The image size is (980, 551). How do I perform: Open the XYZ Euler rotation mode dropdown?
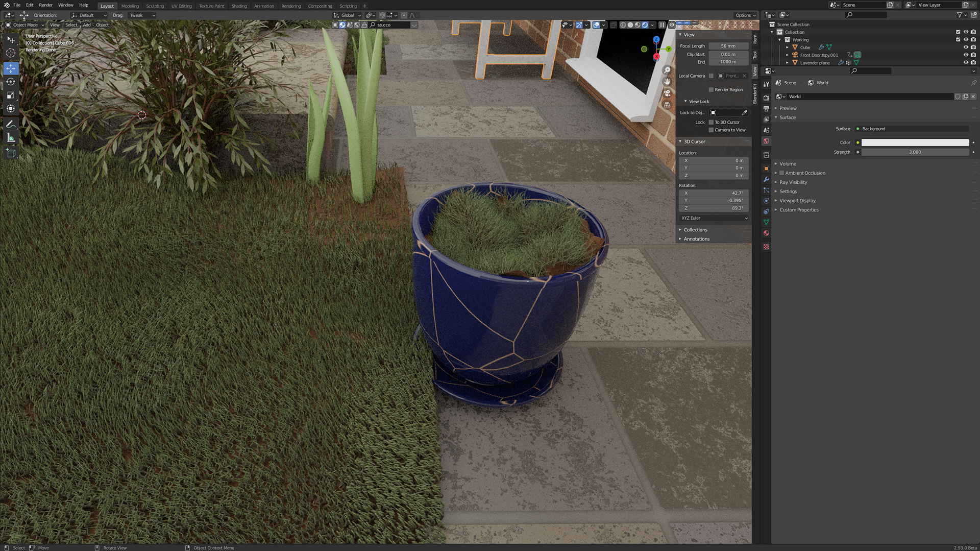pos(714,218)
